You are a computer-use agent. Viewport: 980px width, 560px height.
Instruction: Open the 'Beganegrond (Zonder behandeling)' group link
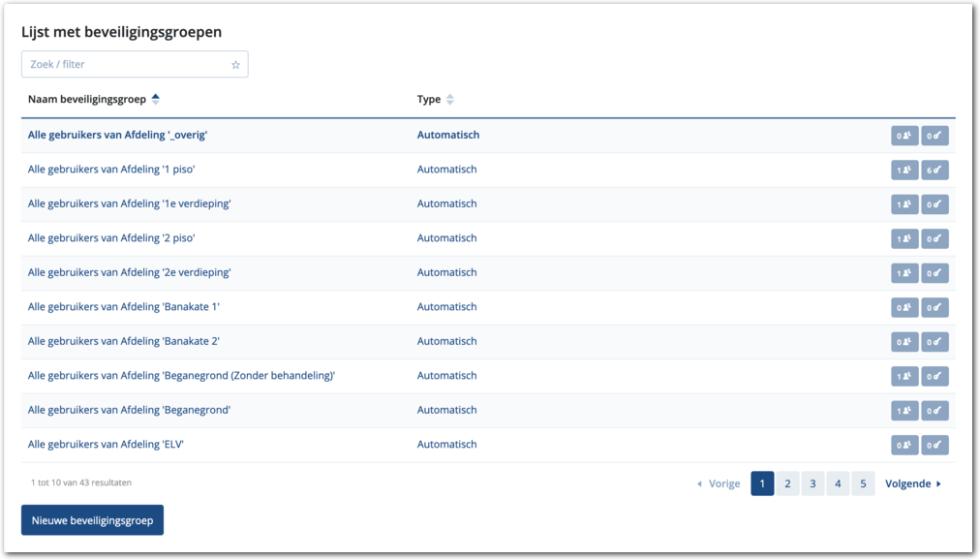coord(181,376)
